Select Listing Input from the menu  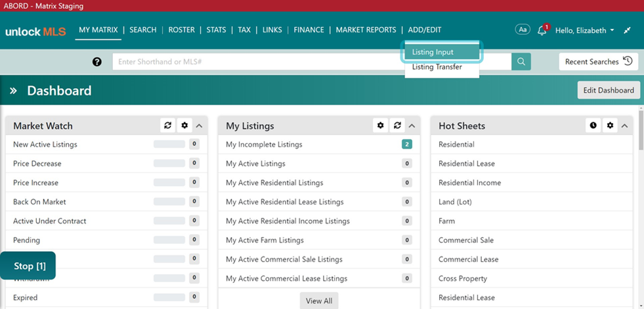click(442, 52)
